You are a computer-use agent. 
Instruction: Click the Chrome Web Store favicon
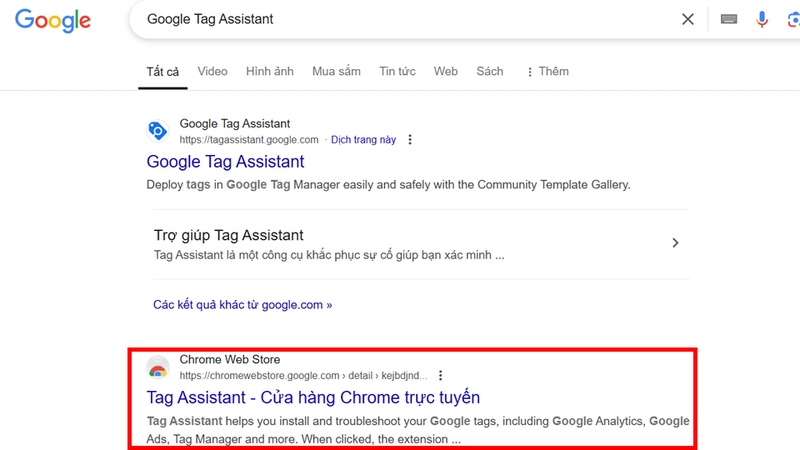tap(158, 367)
